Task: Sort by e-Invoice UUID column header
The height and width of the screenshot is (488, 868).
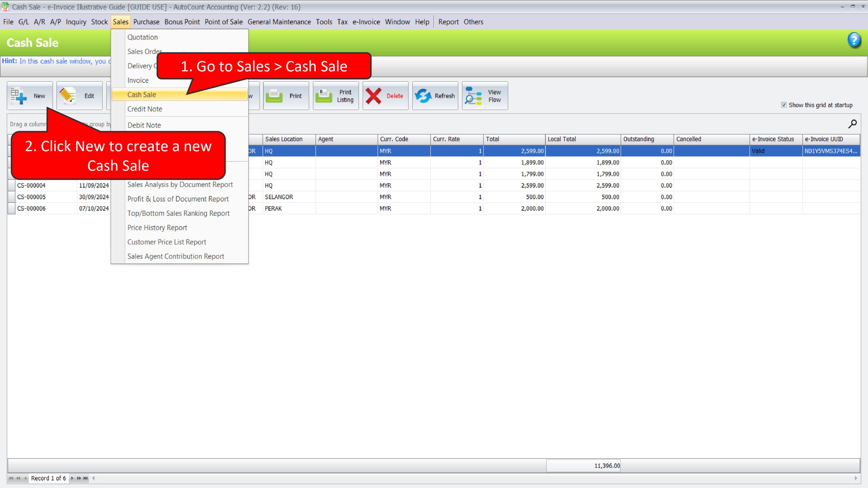Action: click(x=831, y=139)
